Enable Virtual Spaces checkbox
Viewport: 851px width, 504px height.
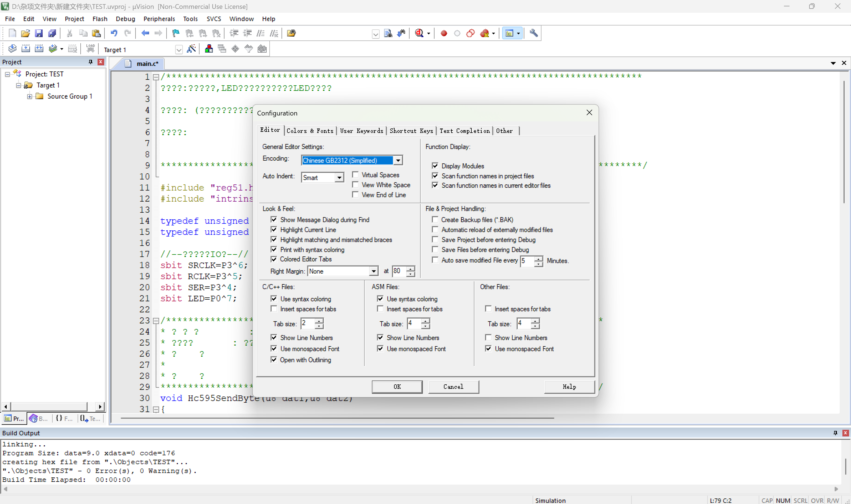(x=355, y=175)
